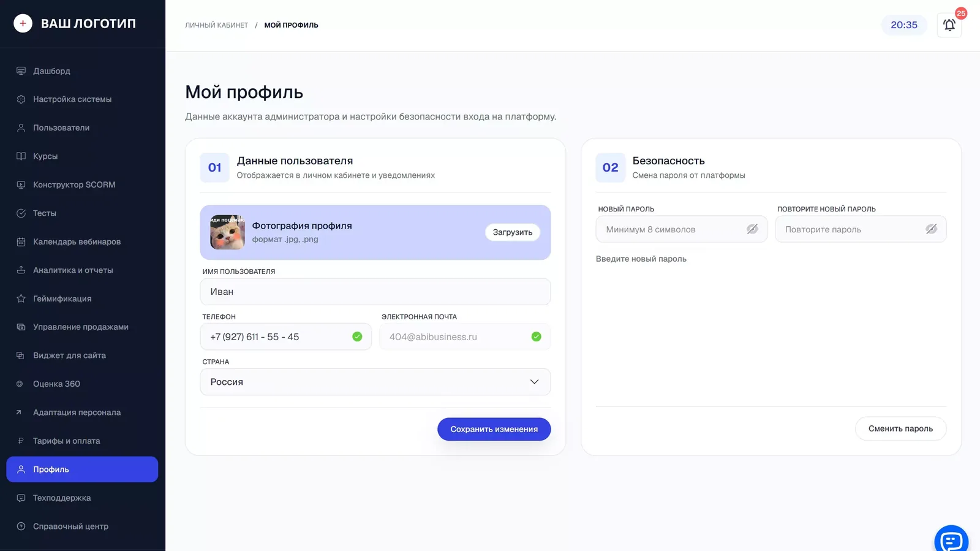The width and height of the screenshot is (980, 551).
Task: Open Справочный центр menu item
Action: point(82,526)
